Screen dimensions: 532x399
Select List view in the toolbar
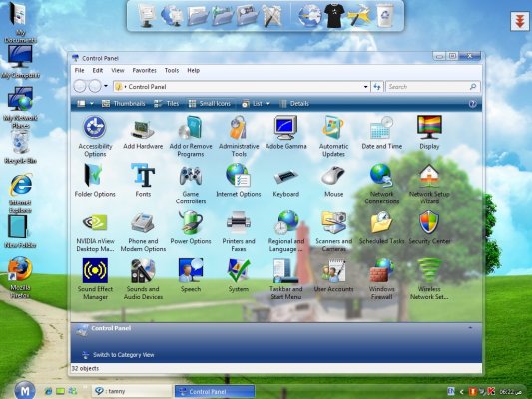(x=253, y=104)
